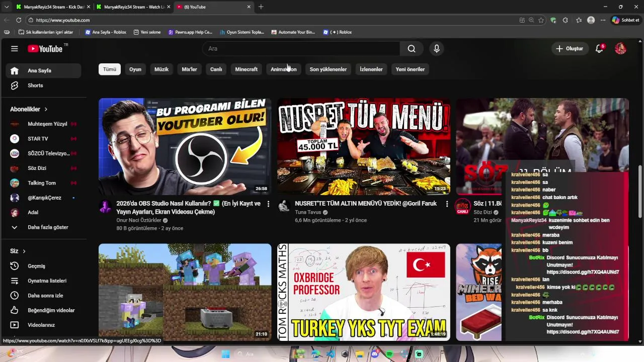Image resolution: width=644 pixels, height=362 pixels.
Task: Open Spotify from the taskbar
Action: point(389,354)
